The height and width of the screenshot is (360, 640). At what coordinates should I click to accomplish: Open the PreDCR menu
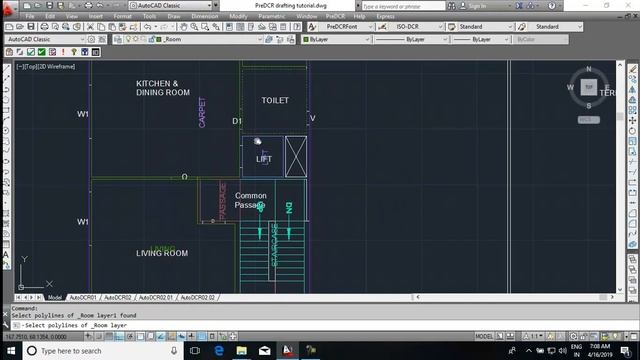tap(335, 16)
